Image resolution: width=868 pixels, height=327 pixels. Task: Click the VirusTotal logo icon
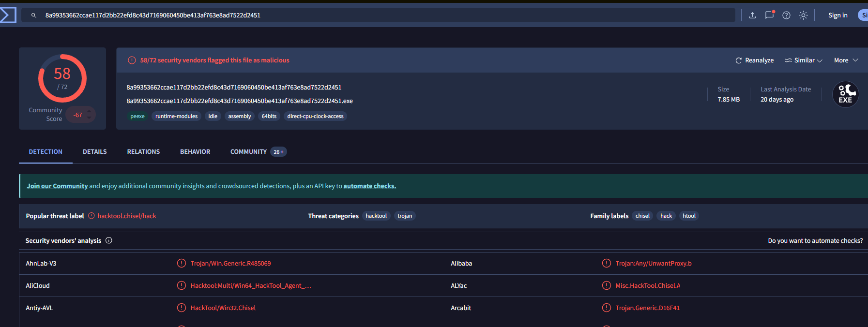(x=8, y=15)
